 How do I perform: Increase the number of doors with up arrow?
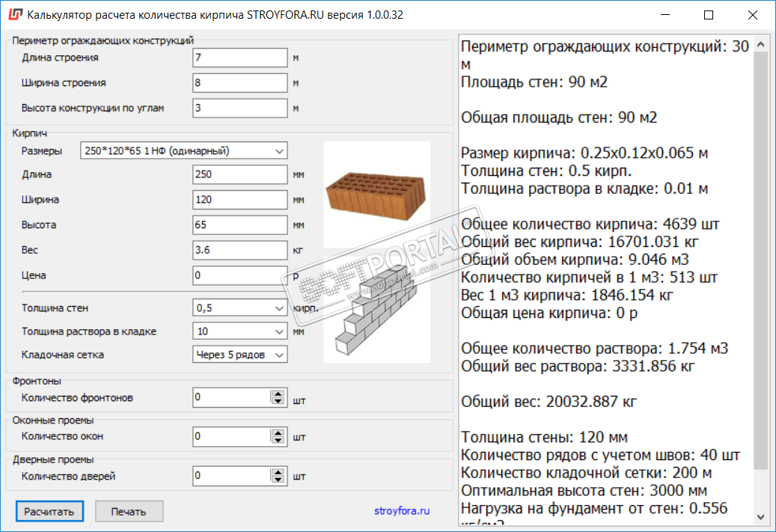click(x=279, y=471)
